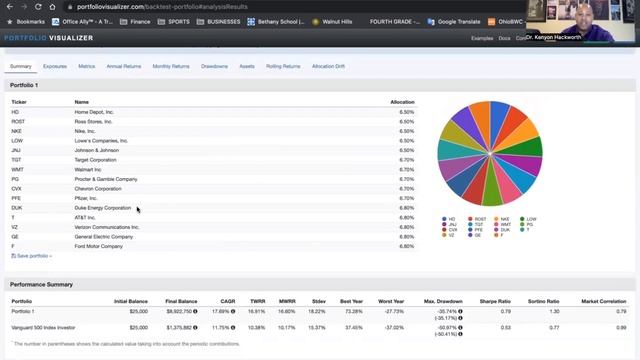Screen dimensions: 640x360
Task: Switch to the Annual Returns tab
Action: [124, 66]
